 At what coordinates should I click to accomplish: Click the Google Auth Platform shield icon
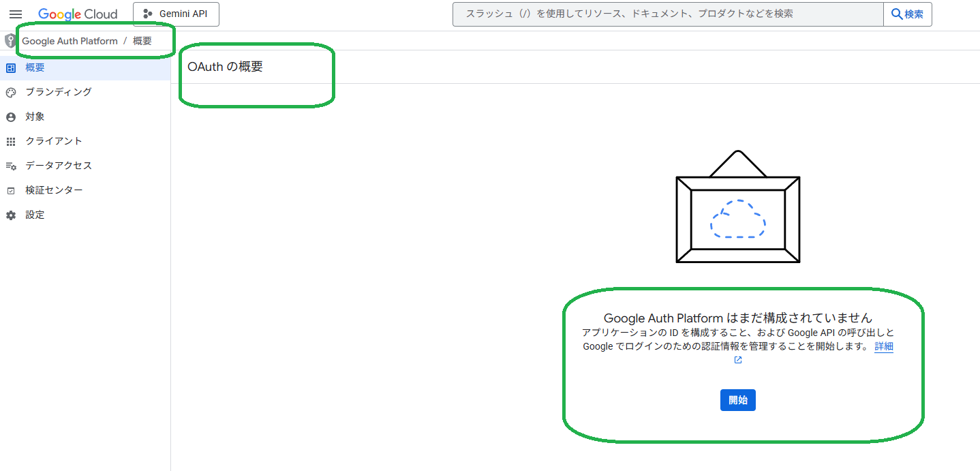point(10,41)
